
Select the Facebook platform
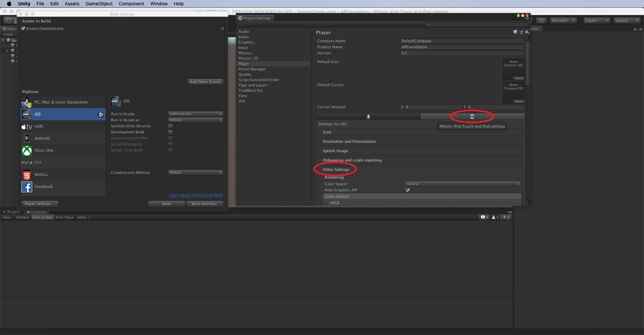pyautogui.click(x=63, y=187)
